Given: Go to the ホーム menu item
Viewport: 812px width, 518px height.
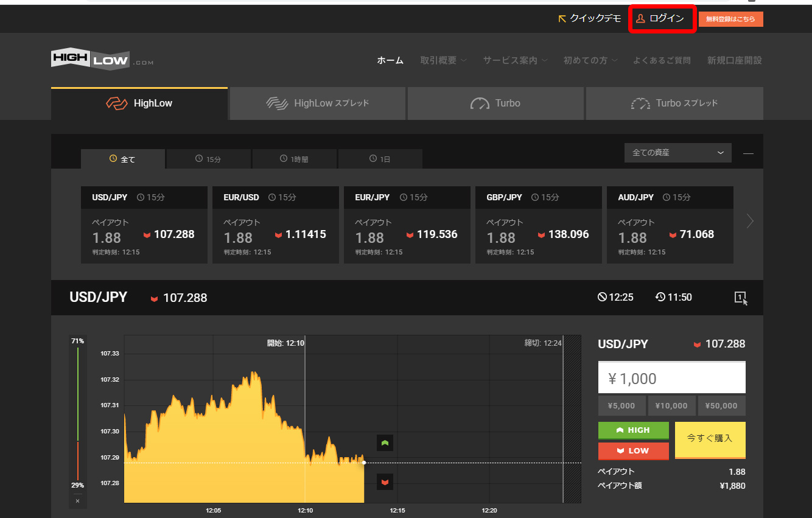Looking at the screenshot, I should point(390,60).
